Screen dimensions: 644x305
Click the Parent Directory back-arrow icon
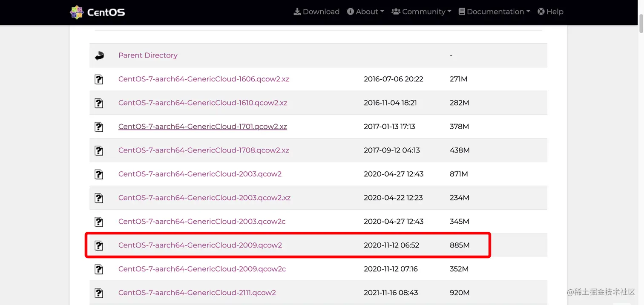(x=99, y=55)
